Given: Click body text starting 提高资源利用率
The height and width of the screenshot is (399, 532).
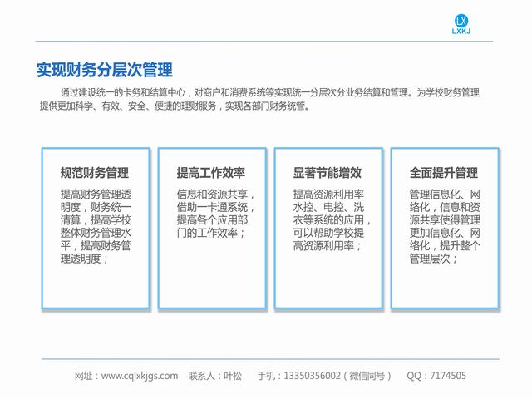Looking at the screenshot, I should [332, 219].
